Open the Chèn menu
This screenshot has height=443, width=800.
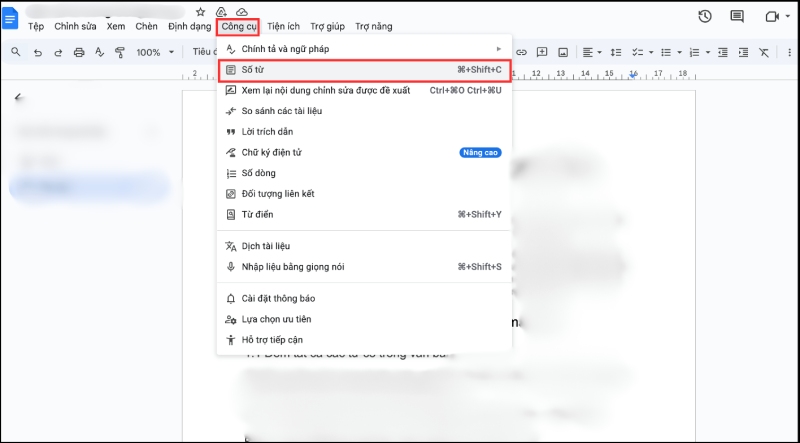(x=146, y=26)
